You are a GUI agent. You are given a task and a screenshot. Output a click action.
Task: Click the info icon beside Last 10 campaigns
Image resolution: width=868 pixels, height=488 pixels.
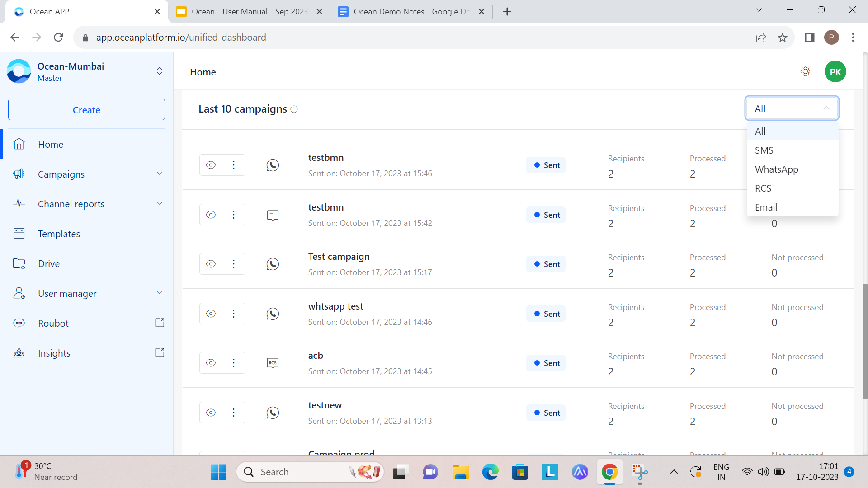pos(294,109)
